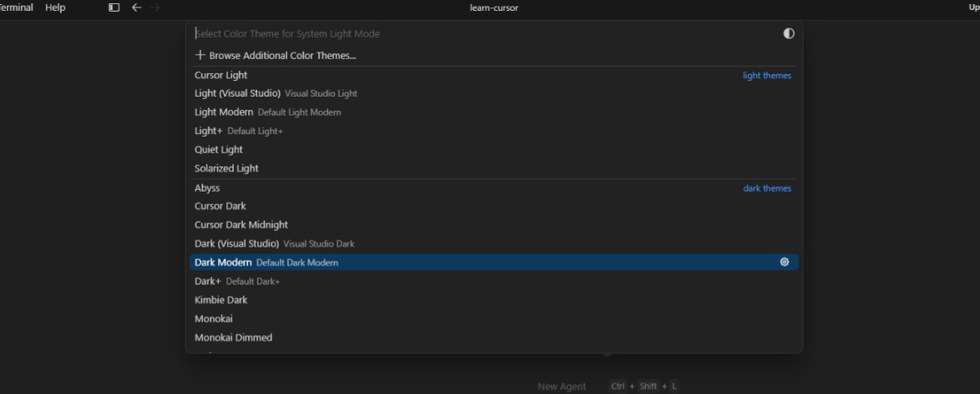
Task: Apply the Solarized Light theme
Action: point(494,168)
